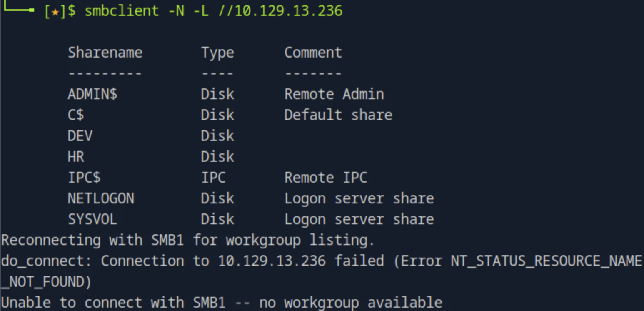Image resolution: width=644 pixels, height=311 pixels.
Task: Select the C$ share name
Action: pyautogui.click(x=76, y=115)
